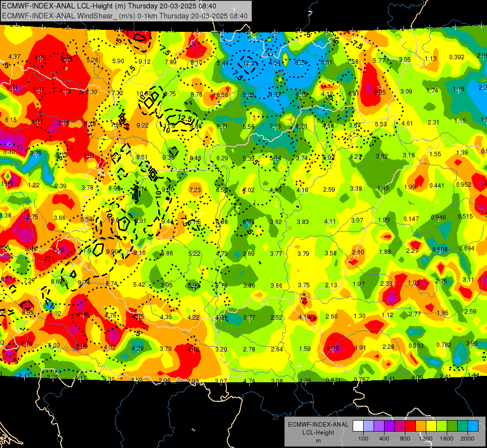
Task: Click the legend label LCL-Height
Action: click(318, 433)
